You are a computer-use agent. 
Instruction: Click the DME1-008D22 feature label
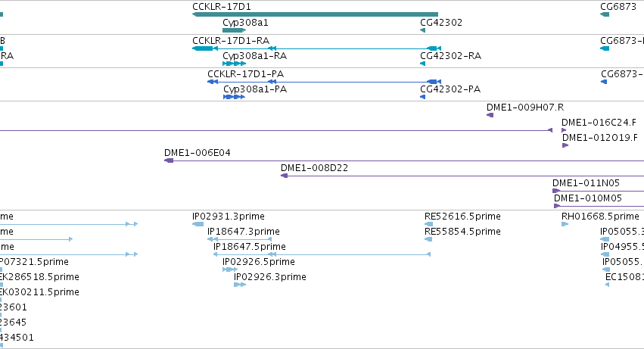coord(314,168)
